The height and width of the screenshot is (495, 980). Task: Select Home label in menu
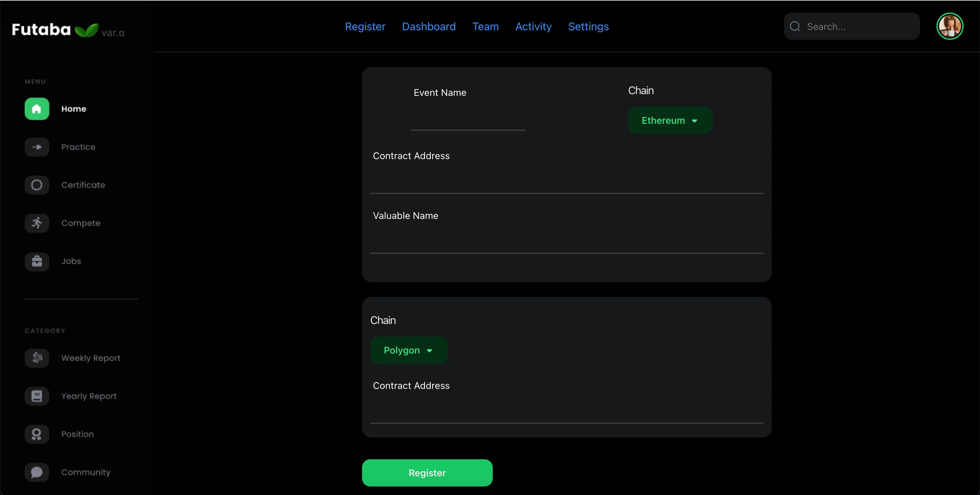74,109
